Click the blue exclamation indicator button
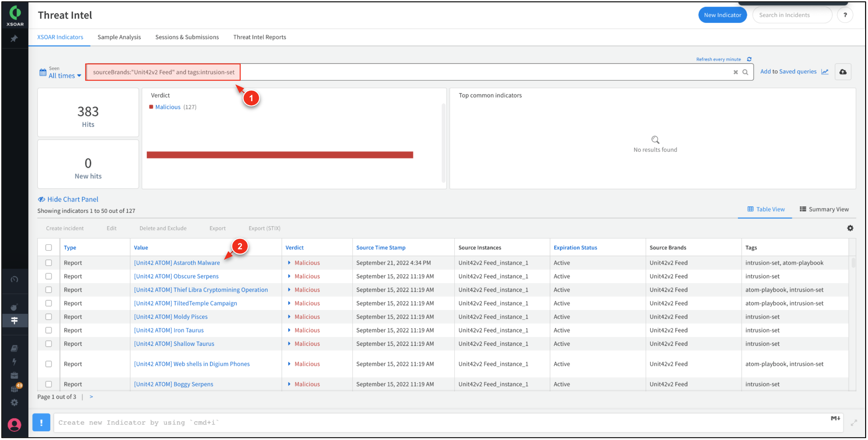868x440 pixels. point(41,422)
